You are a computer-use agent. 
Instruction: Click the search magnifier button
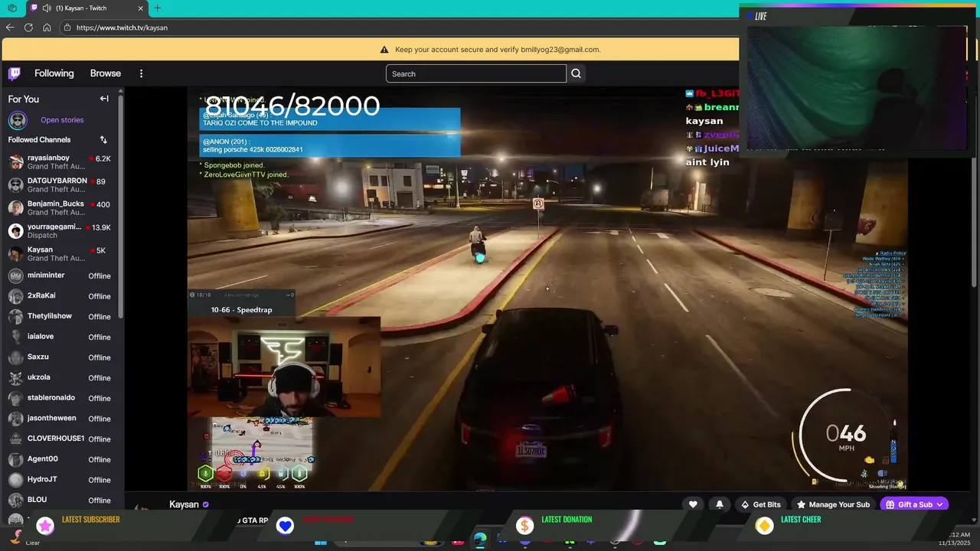[x=576, y=73]
